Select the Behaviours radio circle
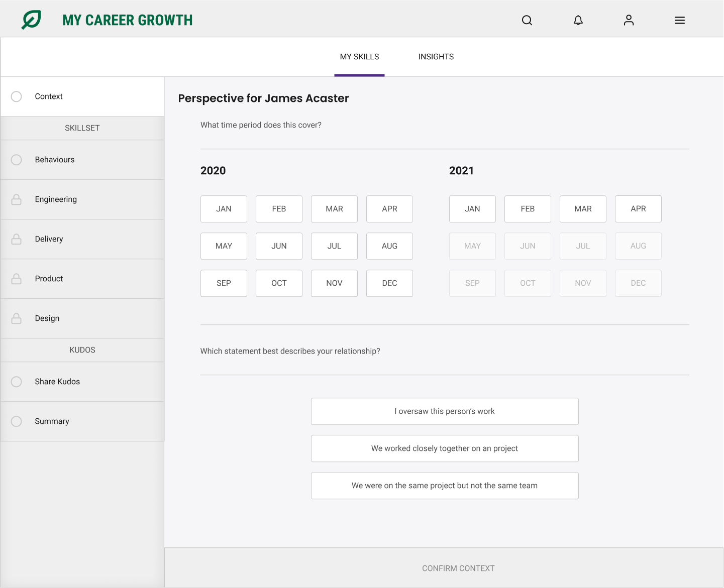724x588 pixels. 17,160
